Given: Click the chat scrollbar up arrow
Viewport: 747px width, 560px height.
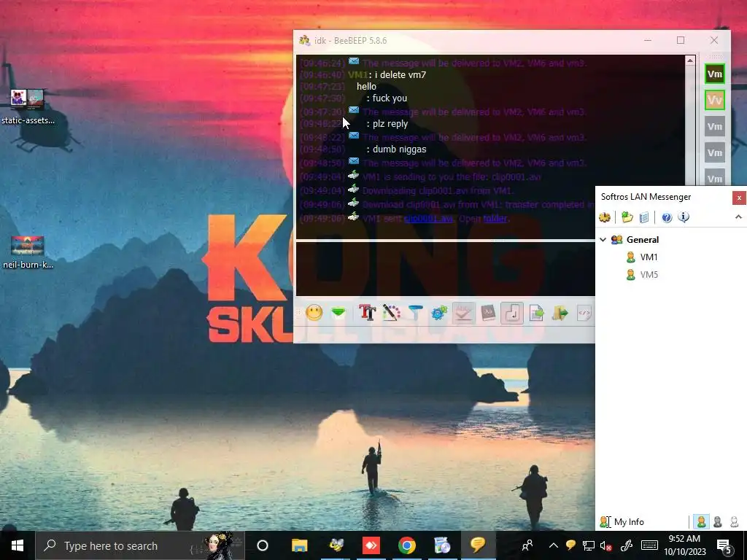Looking at the screenshot, I should 690,61.
